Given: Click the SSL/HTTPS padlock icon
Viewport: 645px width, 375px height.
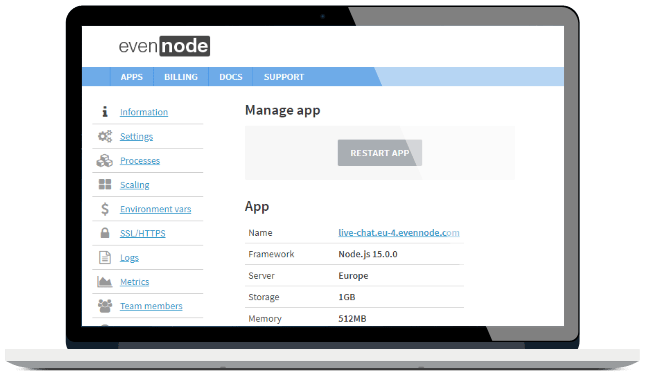Looking at the screenshot, I should tap(105, 233).
